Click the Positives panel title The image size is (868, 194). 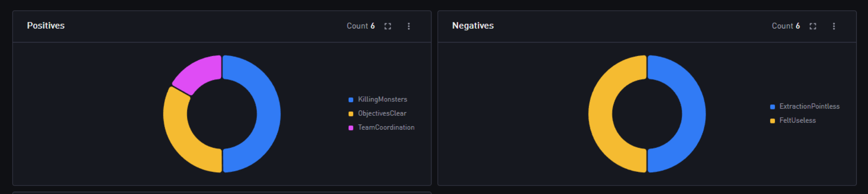click(46, 26)
